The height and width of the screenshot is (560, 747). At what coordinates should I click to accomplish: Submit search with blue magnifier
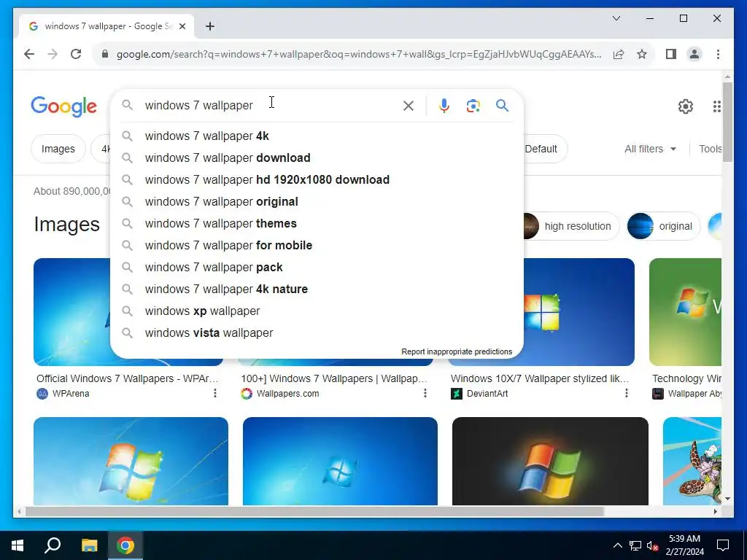[x=502, y=106]
